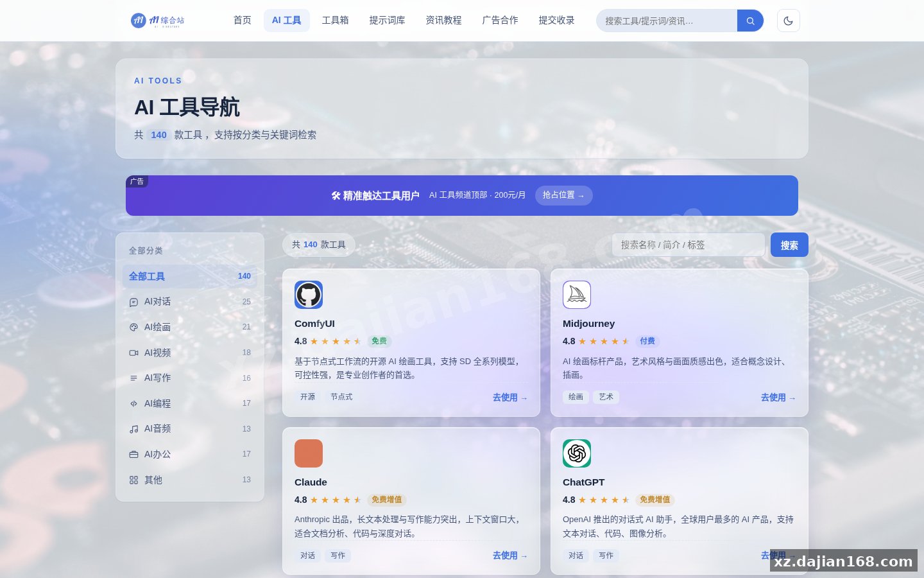924x578 pixels.
Task: Toggle dark mode with moon icon
Action: click(x=788, y=21)
